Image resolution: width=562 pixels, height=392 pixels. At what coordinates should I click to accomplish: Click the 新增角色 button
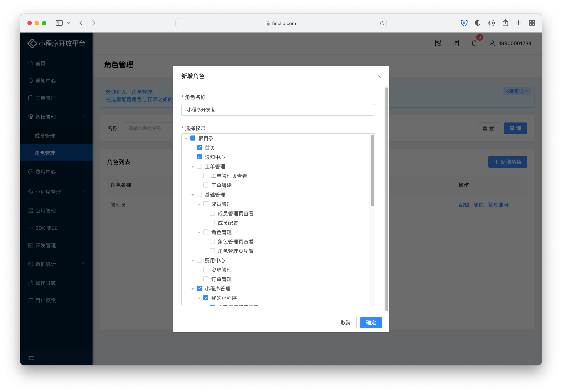point(508,162)
